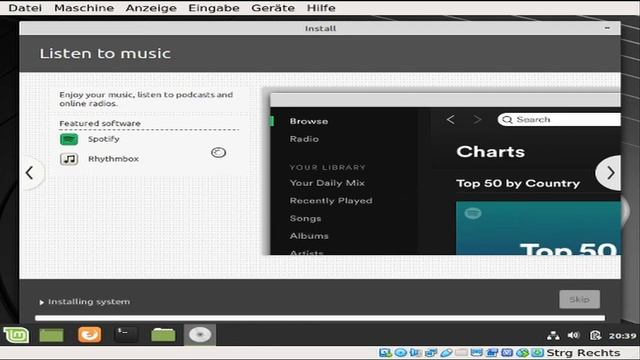This screenshot has height=360, width=640.
Task: Click Radio in the Spotify preview
Action: [x=304, y=139]
